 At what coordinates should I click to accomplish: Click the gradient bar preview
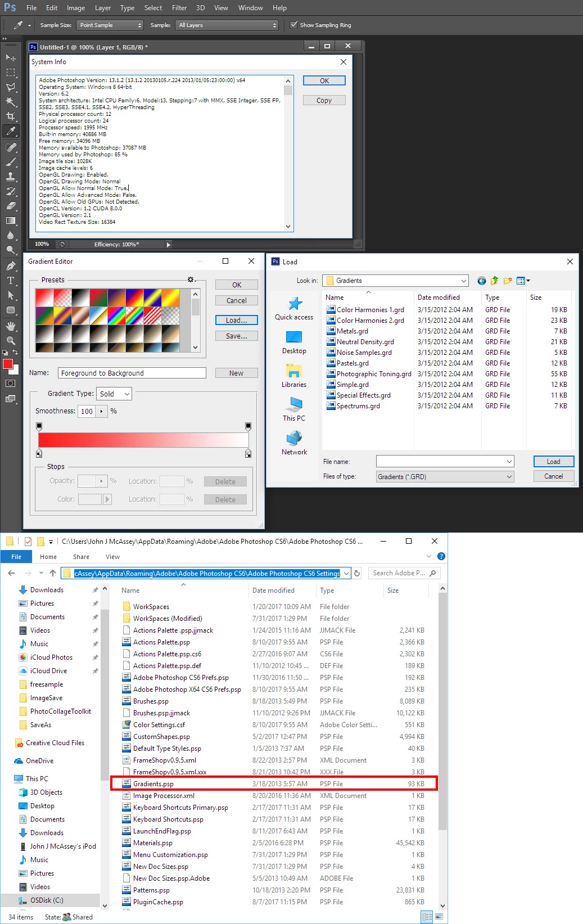(143, 440)
